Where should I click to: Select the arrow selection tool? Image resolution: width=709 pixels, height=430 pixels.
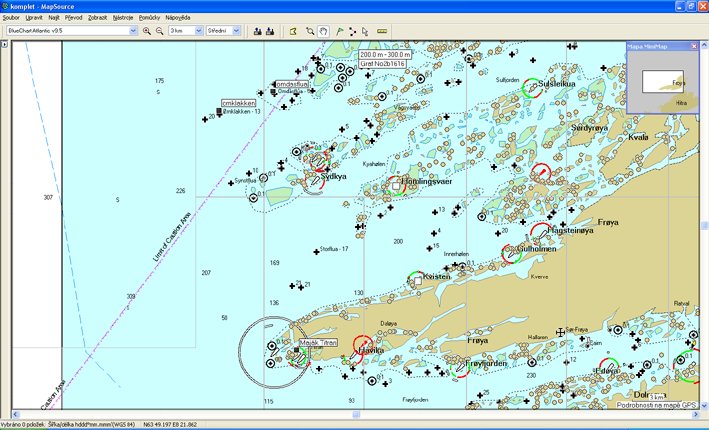pos(365,31)
